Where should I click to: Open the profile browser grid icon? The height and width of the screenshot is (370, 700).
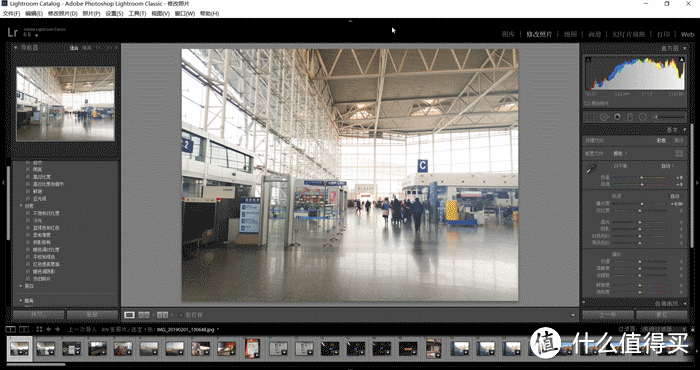(679, 153)
